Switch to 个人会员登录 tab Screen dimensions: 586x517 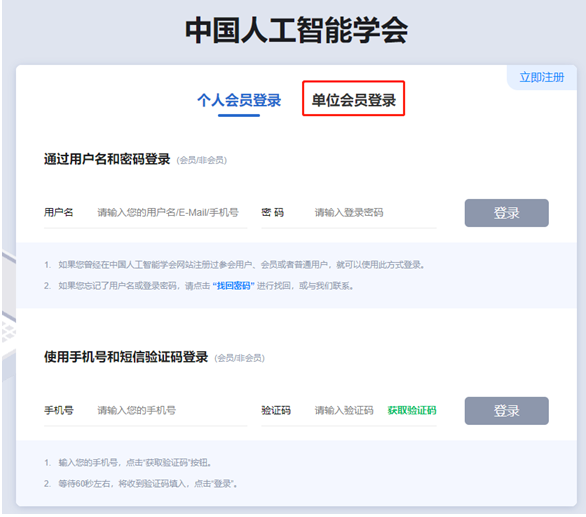click(x=239, y=100)
